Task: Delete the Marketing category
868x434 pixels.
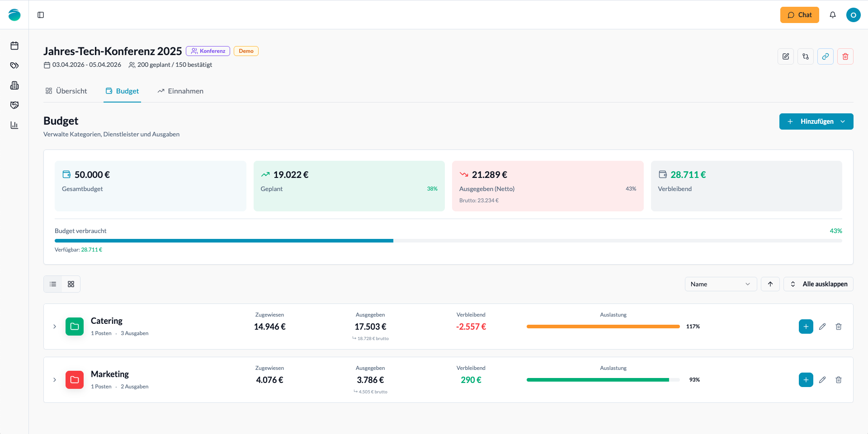Action: (x=838, y=380)
